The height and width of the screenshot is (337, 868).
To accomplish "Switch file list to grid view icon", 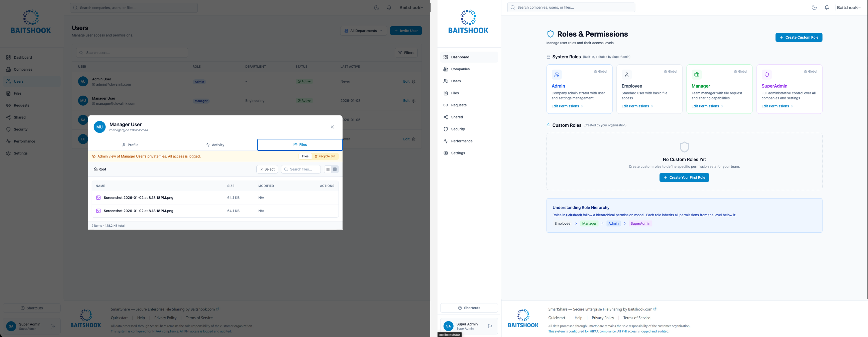I will [335, 169].
